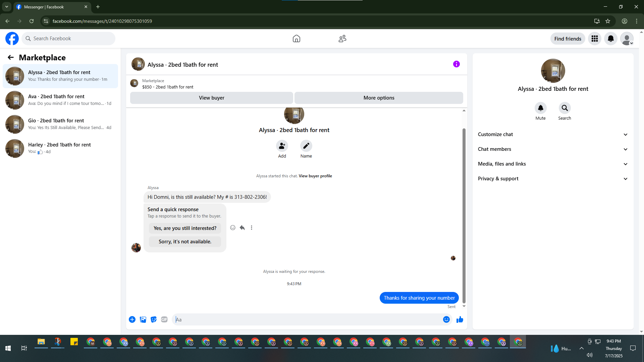Open the emoji picker in message box
Image resolution: width=644 pixels, height=362 pixels.
point(446,319)
